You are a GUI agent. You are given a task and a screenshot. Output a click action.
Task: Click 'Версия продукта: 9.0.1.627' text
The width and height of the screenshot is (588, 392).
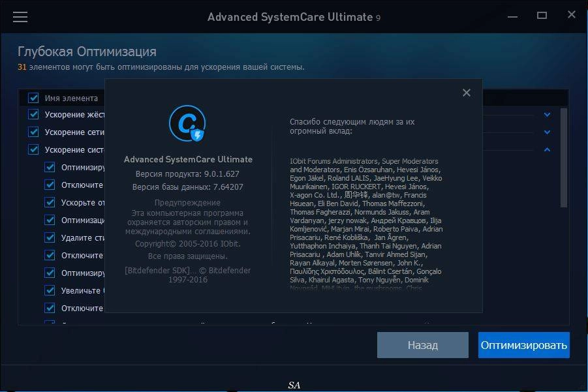tap(187, 174)
